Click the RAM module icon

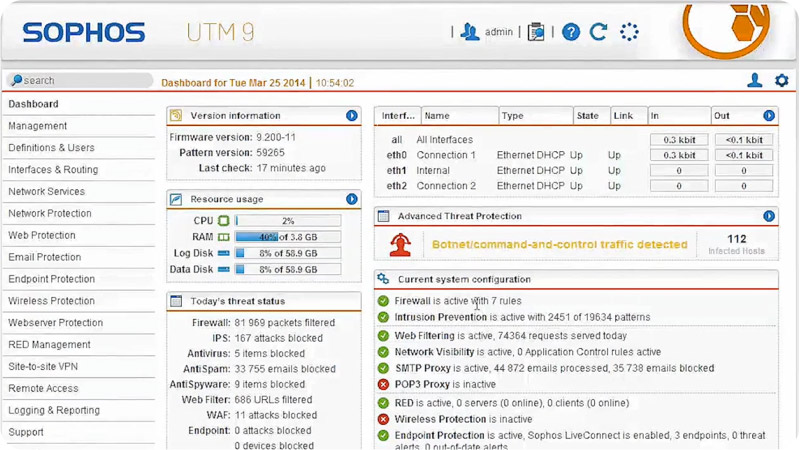pyautogui.click(x=223, y=237)
